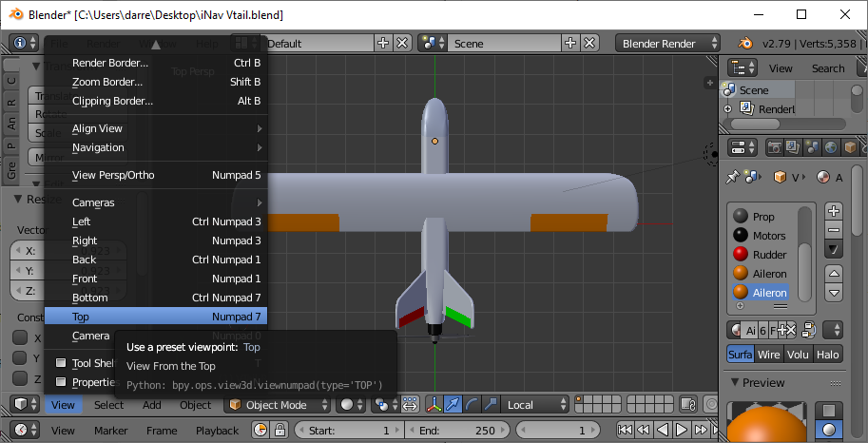Collapse the Preview panel
The image size is (868, 443).
[x=735, y=383]
